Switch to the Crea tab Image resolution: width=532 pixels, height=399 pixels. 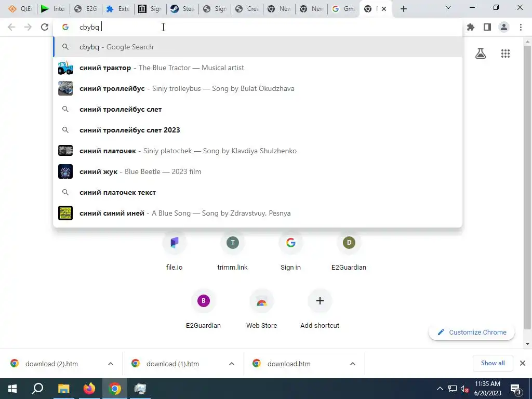coord(247,9)
